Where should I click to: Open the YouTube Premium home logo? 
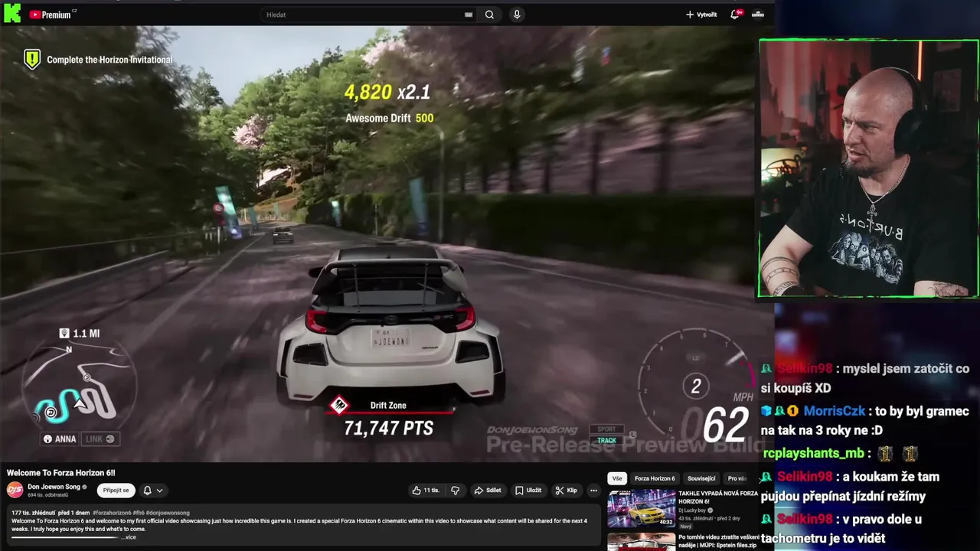coord(52,14)
